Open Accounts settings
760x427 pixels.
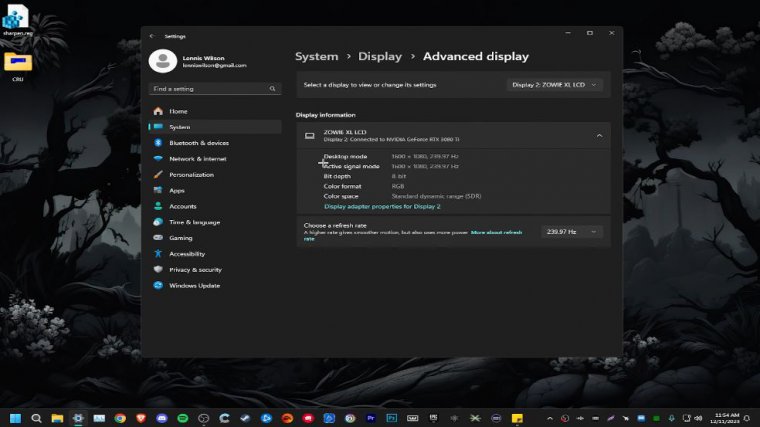[x=182, y=206]
